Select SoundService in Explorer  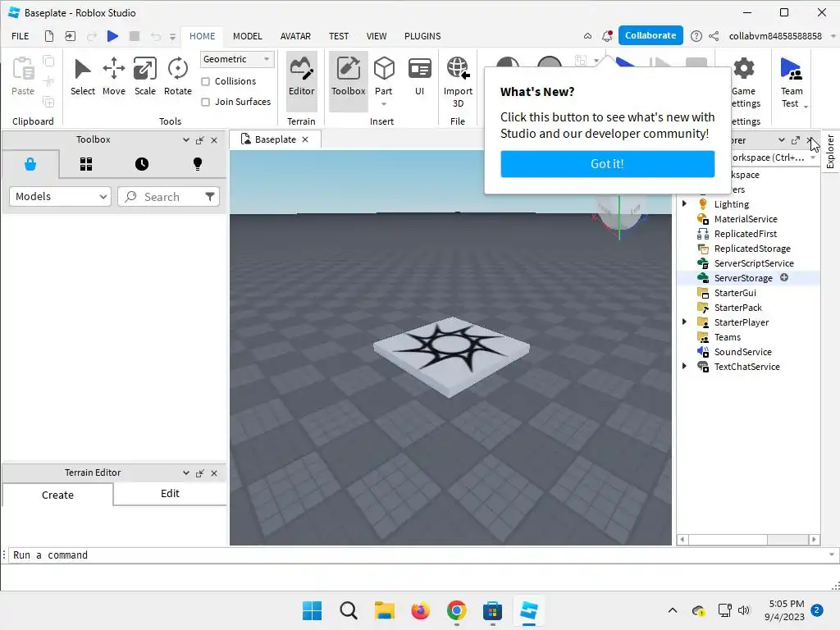coord(742,352)
